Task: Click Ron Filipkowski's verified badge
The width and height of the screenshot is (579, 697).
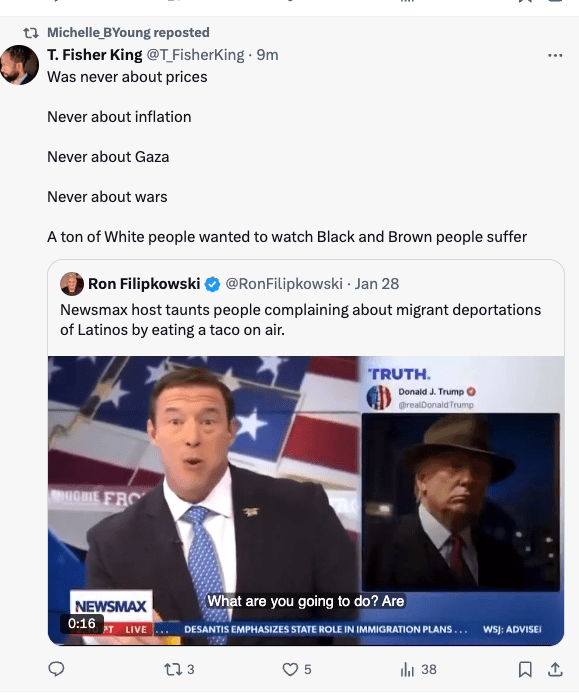Action: (212, 284)
